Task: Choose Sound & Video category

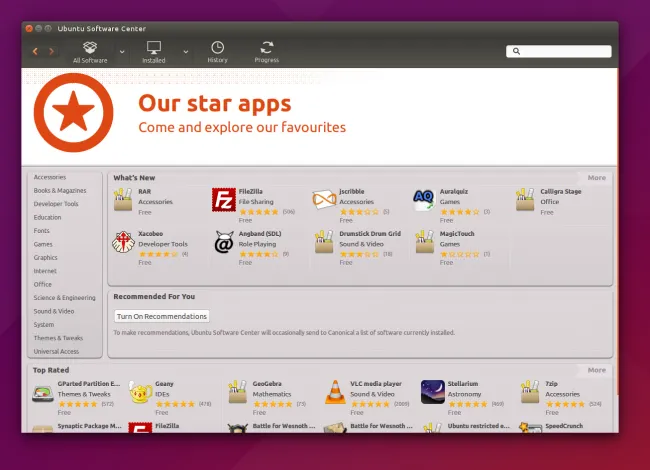Action: point(53,311)
